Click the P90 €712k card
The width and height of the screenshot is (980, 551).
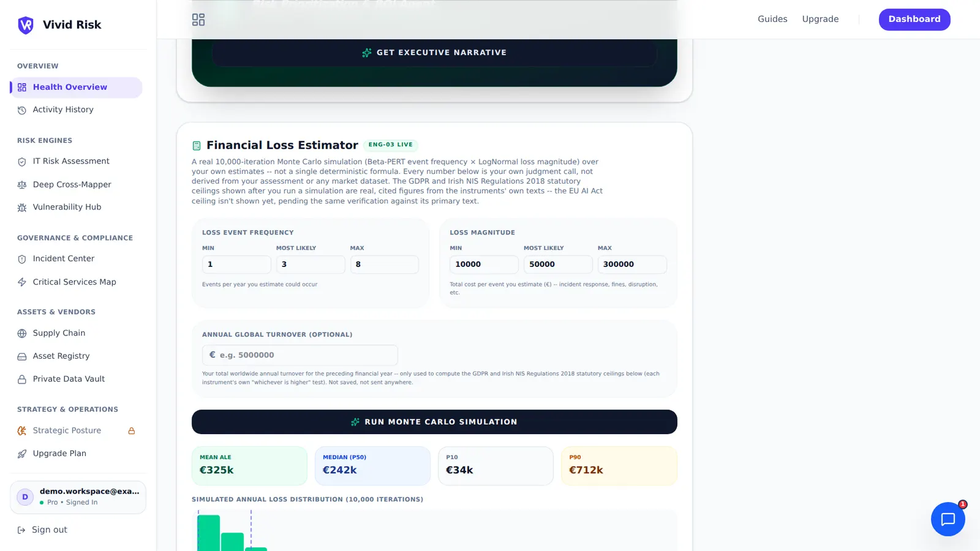(x=619, y=466)
